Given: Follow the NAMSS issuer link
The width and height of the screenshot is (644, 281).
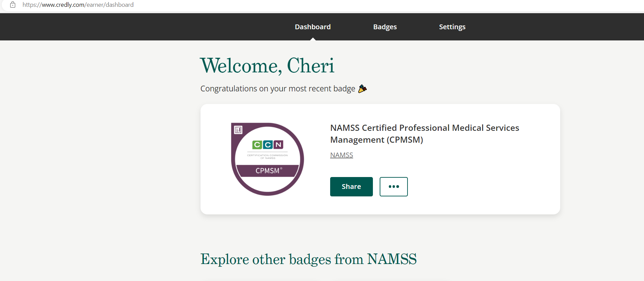Looking at the screenshot, I should tap(341, 155).
